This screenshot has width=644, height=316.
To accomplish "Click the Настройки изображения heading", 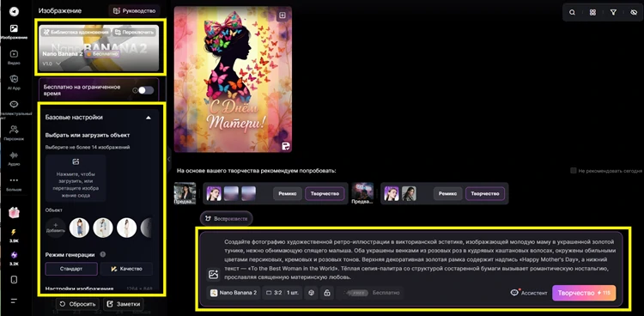I will coord(79,289).
